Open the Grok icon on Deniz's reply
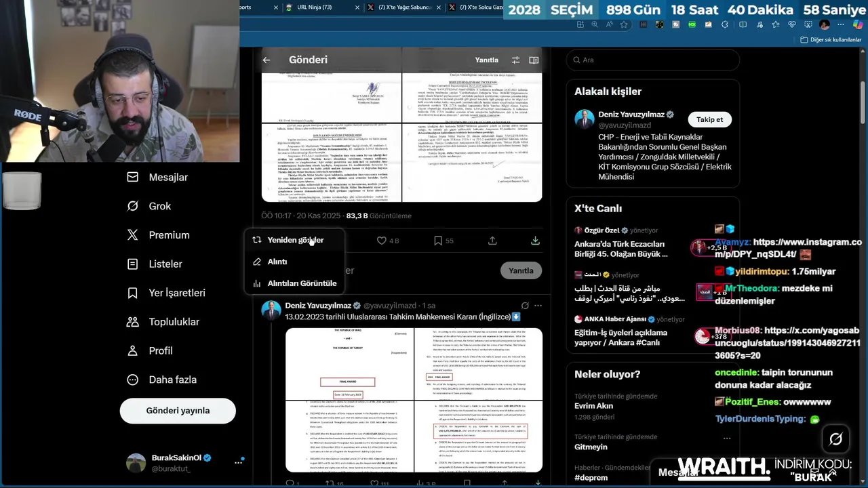This screenshot has height=488, width=868. click(525, 306)
